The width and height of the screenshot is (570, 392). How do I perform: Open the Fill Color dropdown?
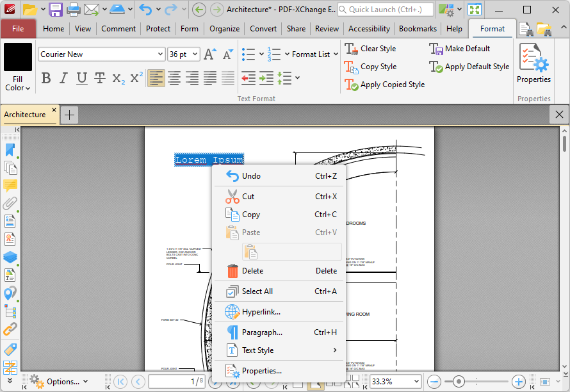pos(17,84)
